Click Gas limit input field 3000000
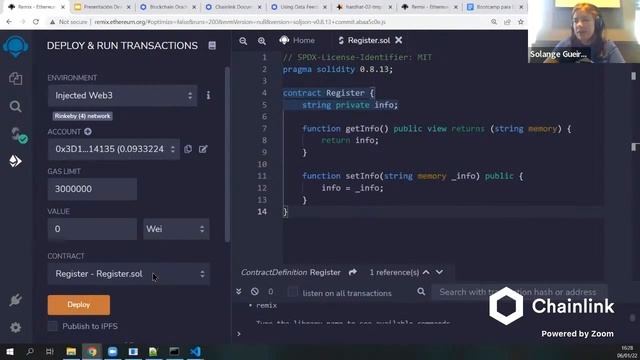Image resolution: width=640 pixels, height=360 pixels. click(x=92, y=189)
